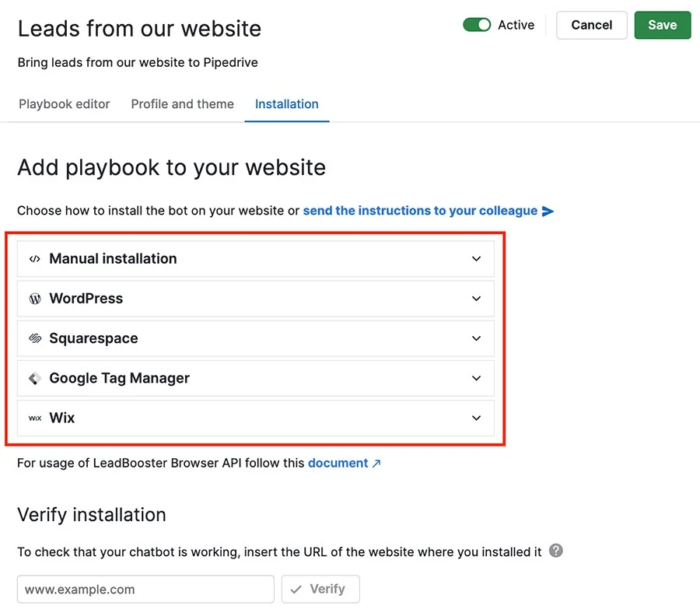Viewport: 700px width, 609px height.
Task: Click the Google Tag Manager logo icon
Action: point(35,378)
